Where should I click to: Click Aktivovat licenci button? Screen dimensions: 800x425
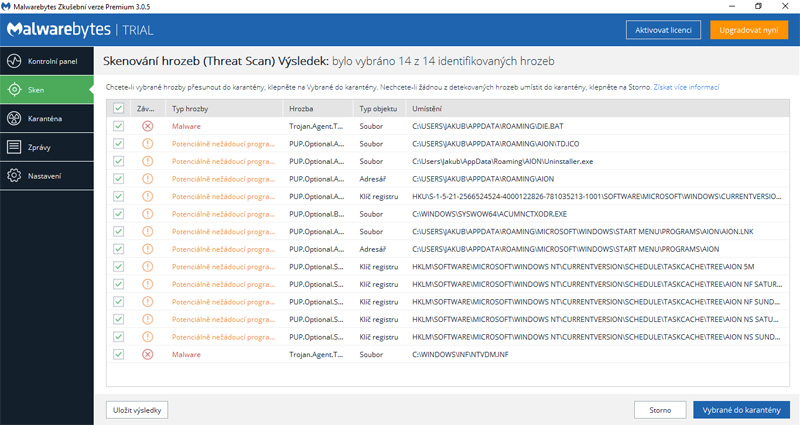(x=663, y=30)
